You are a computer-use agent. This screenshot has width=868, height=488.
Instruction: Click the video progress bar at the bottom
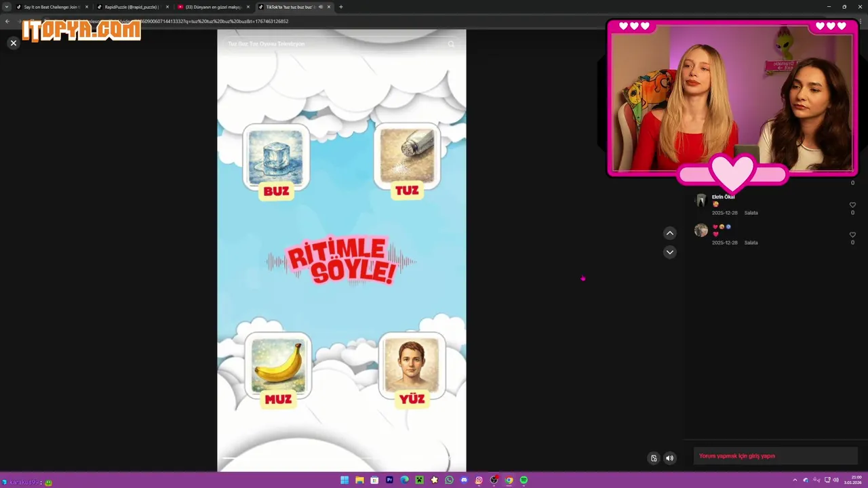(336, 459)
